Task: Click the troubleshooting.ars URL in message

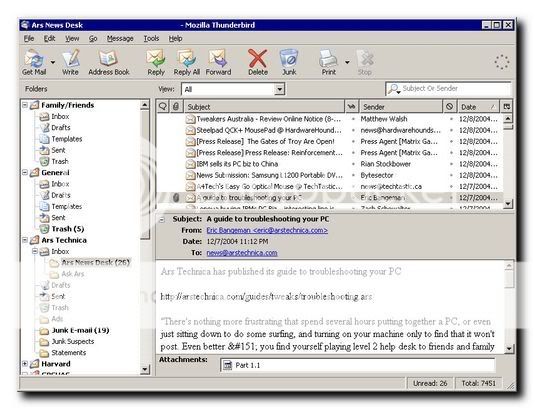Action: (266, 297)
